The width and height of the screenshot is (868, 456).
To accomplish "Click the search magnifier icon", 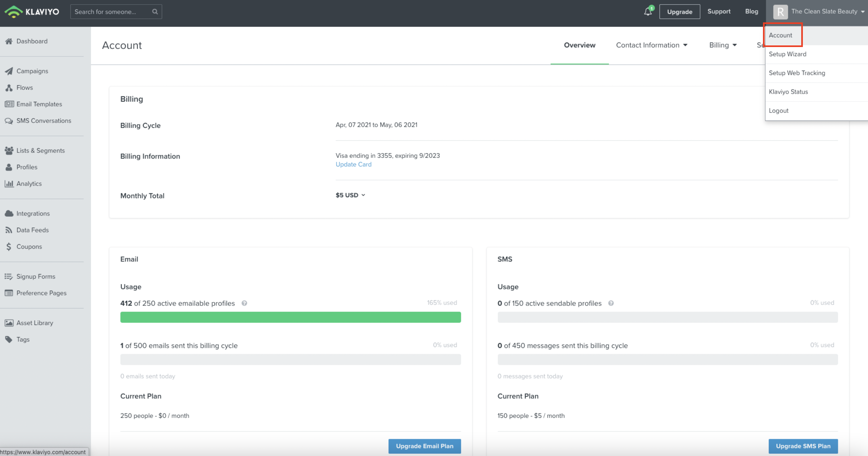I will (x=155, y=11).
